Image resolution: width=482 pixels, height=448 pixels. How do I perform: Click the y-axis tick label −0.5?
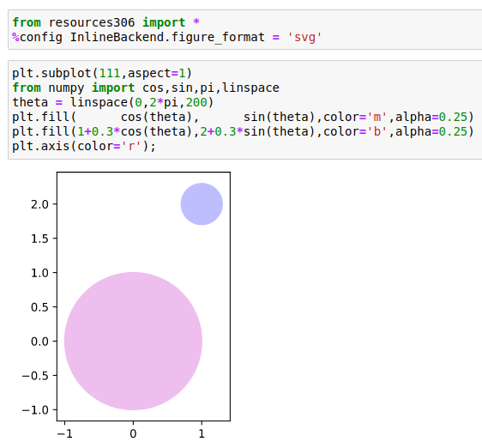click(x=35, y=376)
